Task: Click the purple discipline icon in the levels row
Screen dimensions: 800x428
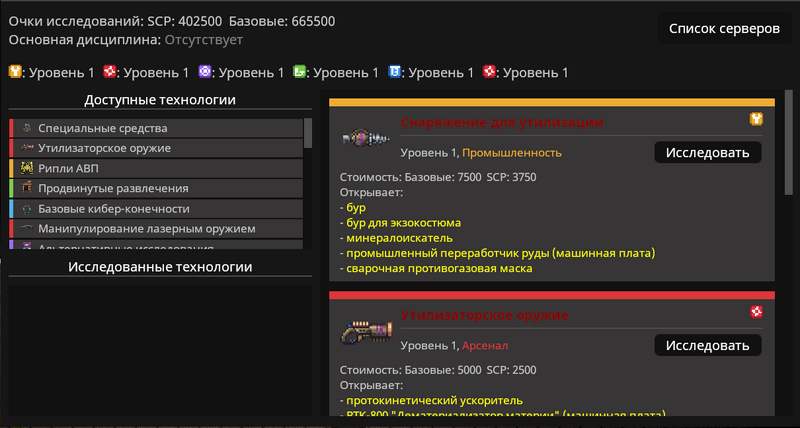Action: [x=205, y=72]
